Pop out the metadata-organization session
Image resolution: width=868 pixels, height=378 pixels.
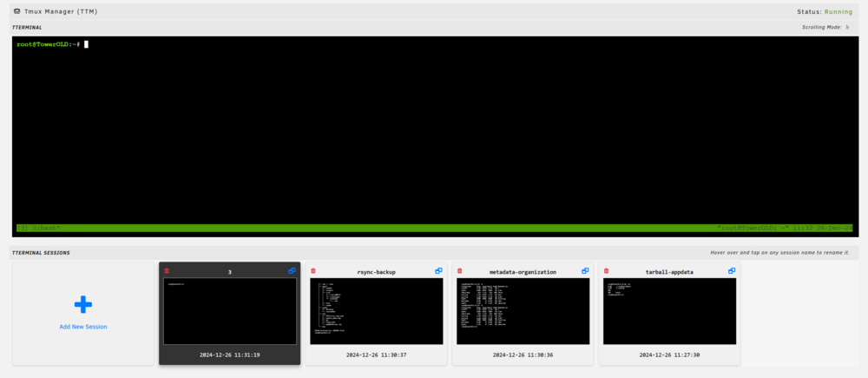[x=585, y=270]
